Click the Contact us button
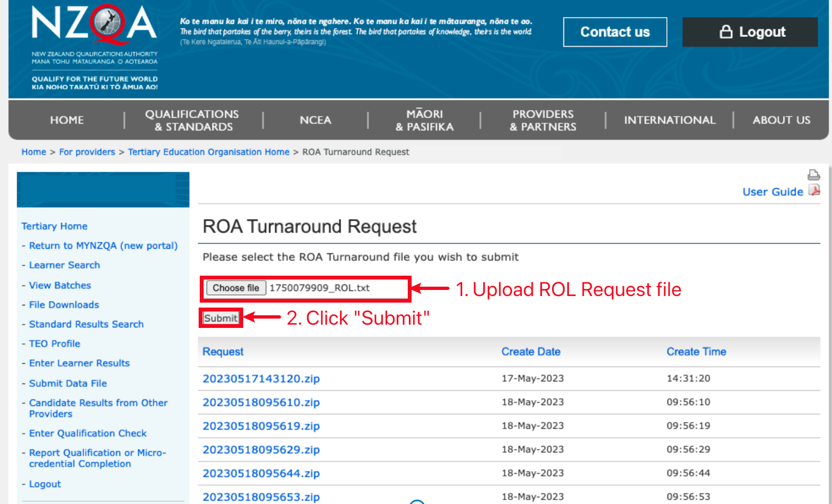Image resolution: width=832 pixels, height=504 pixels. tap(615, 32)
